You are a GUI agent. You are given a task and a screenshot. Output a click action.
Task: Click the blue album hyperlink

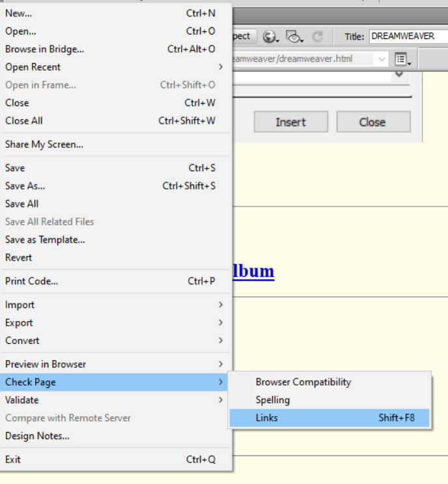[253, 271]
